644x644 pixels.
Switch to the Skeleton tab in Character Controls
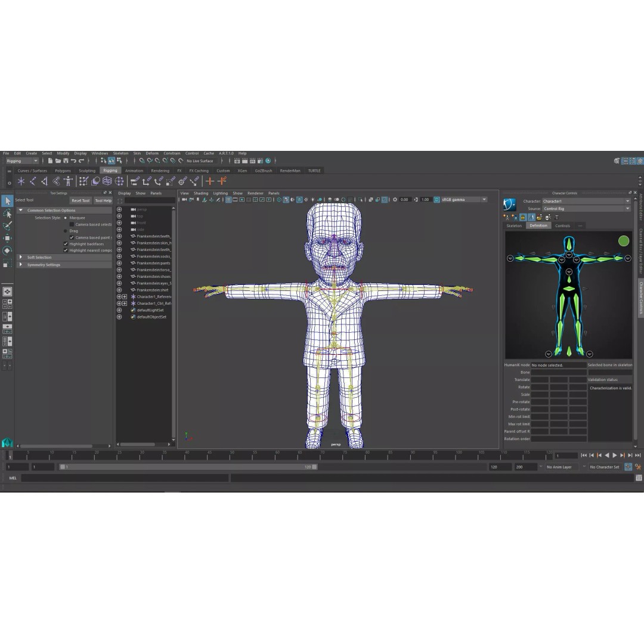(514, 226)
